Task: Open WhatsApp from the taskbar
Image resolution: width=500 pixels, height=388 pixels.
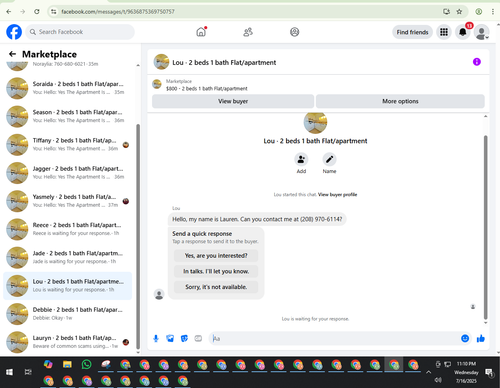Action: (87, 364)
